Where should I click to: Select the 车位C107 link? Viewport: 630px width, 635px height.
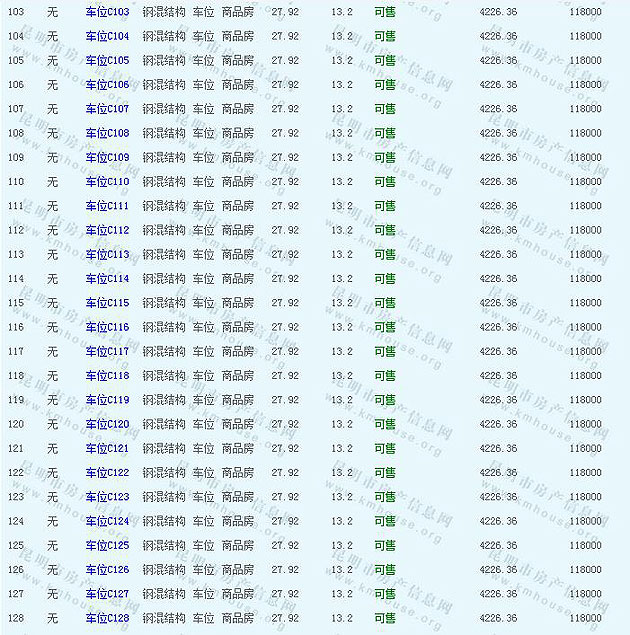107,109
